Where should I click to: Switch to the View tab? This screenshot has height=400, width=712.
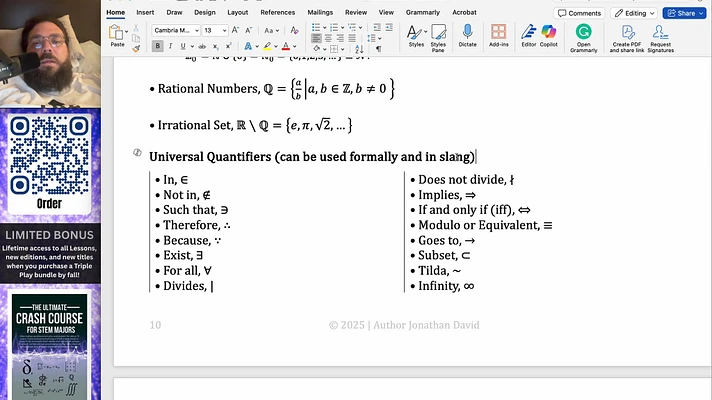[x=386, y=12]
